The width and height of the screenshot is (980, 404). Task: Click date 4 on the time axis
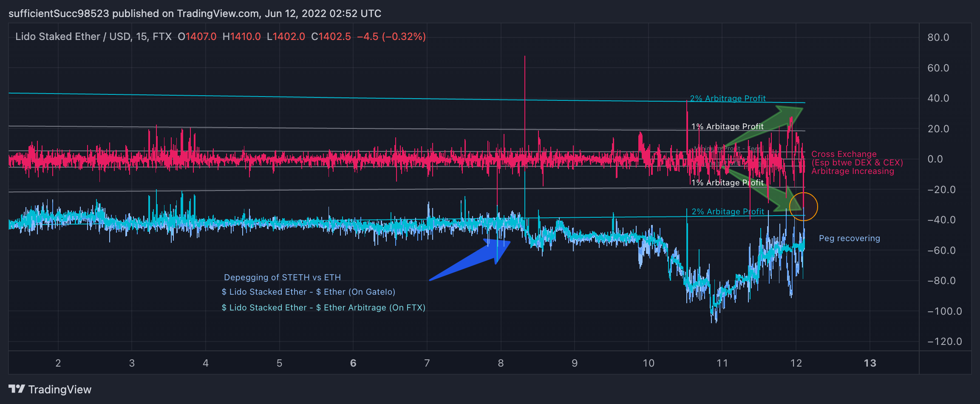click(x=206, y=363)
